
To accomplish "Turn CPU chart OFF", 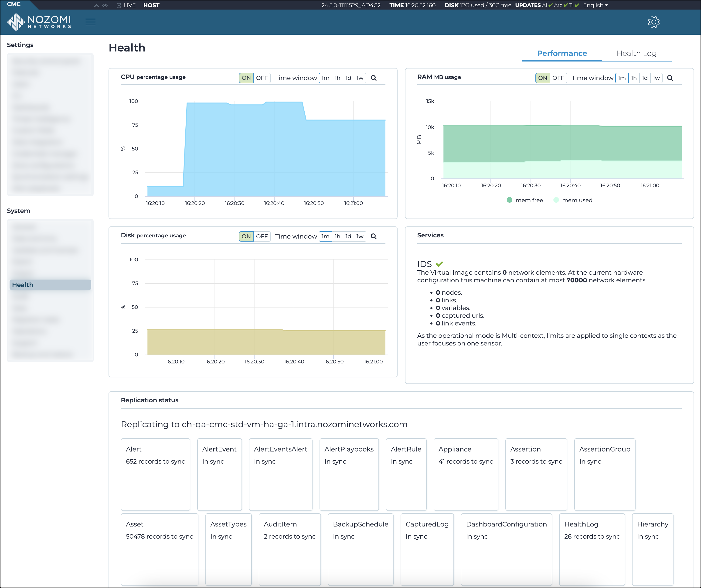I will pyautogui.click(x=262, y=78).
